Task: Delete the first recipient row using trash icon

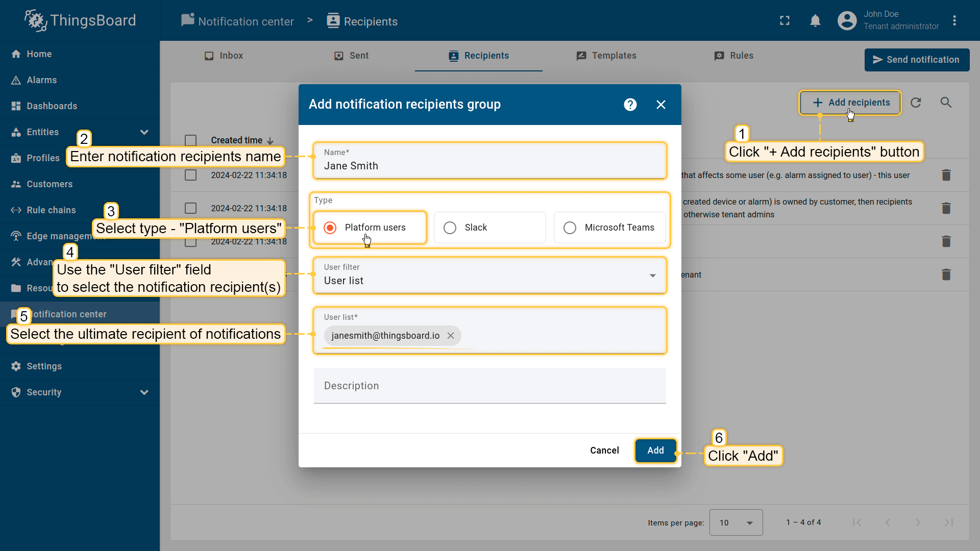Action: (x=946, y=175)
